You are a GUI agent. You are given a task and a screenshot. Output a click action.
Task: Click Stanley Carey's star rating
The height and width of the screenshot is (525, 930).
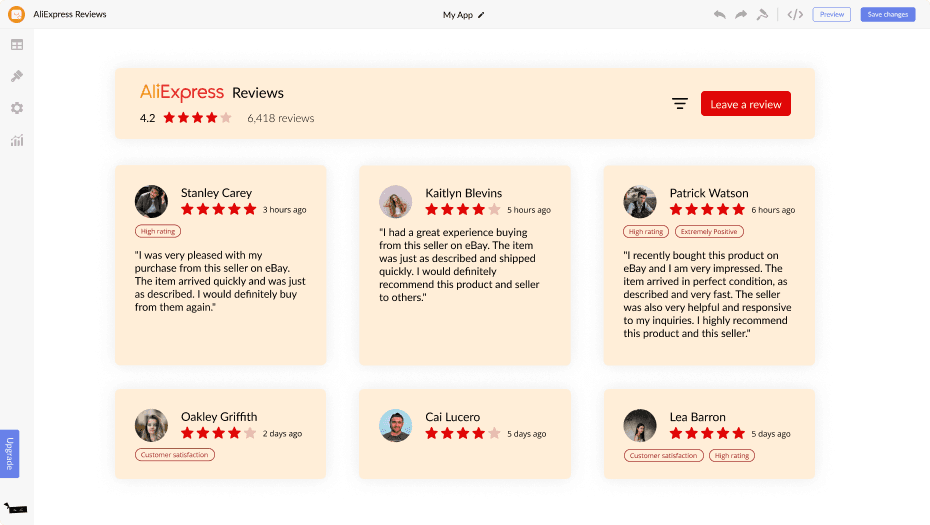(x=218, y=209)
